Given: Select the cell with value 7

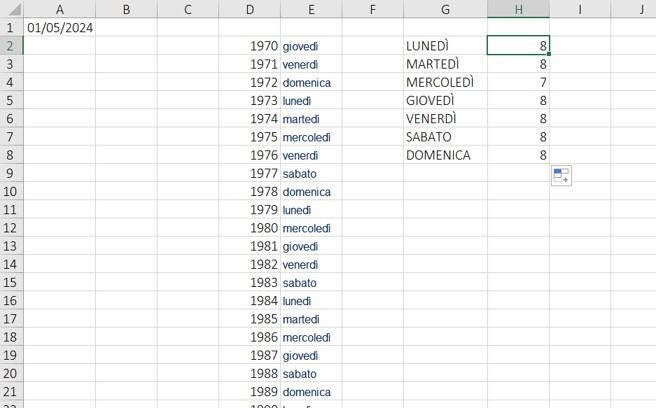Looking at the screenshot, I should click(x=518, y=82).
